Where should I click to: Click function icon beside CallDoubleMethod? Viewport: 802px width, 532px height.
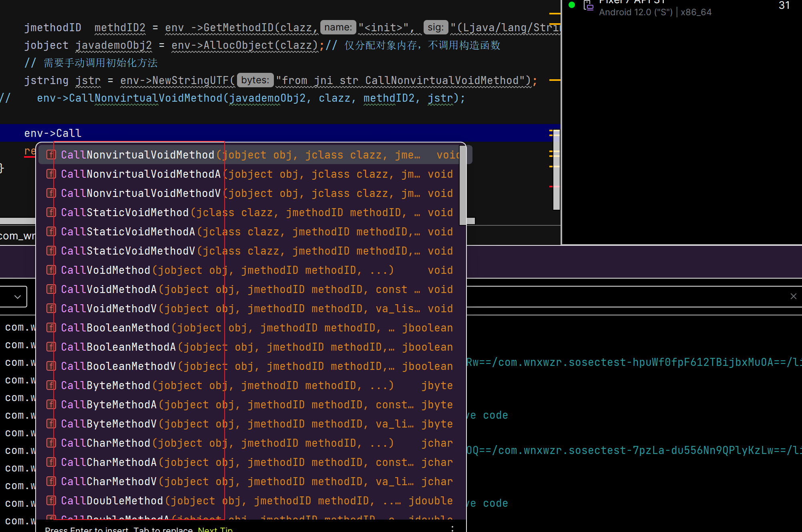pos(51,500)
